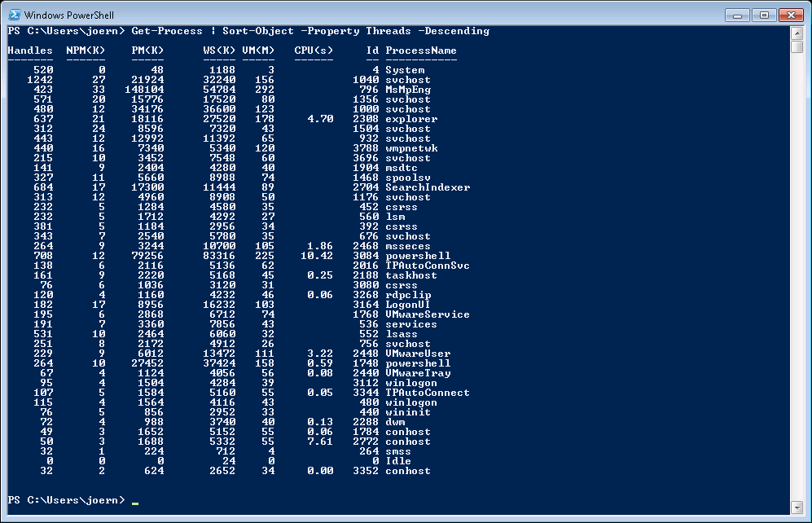Screen dimensions: 812x523
Task: Click the ProcessName column header
Action: tap(421, 51)
